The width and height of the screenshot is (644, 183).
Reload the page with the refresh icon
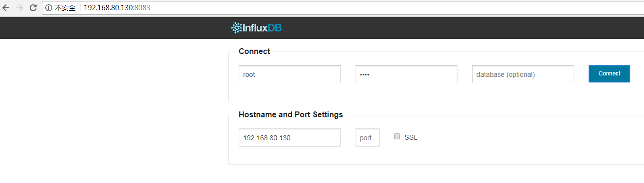pyautogui.click(x=33, y=8)
